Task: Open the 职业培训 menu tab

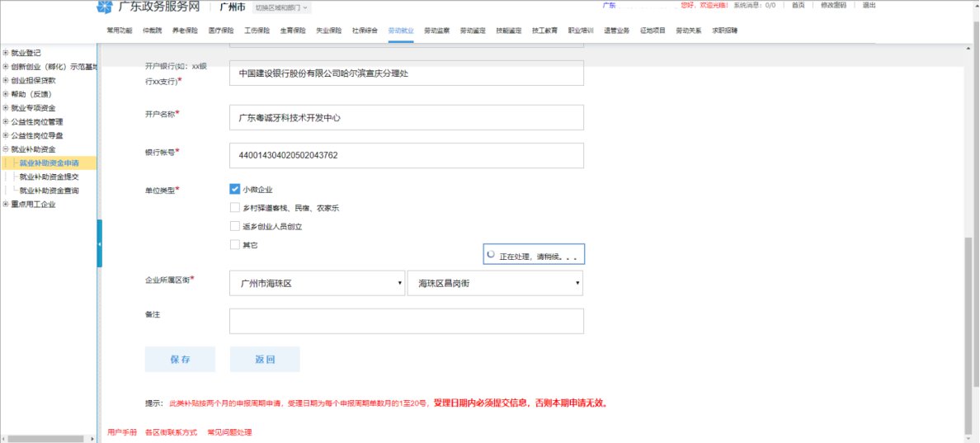Action: pyautogui.click(x=581, y=31)
